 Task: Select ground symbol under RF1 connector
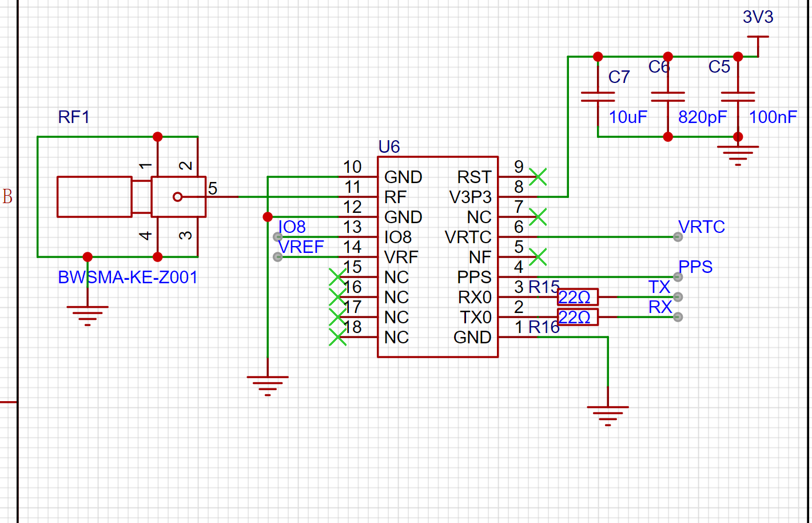(x=87, y=316)
